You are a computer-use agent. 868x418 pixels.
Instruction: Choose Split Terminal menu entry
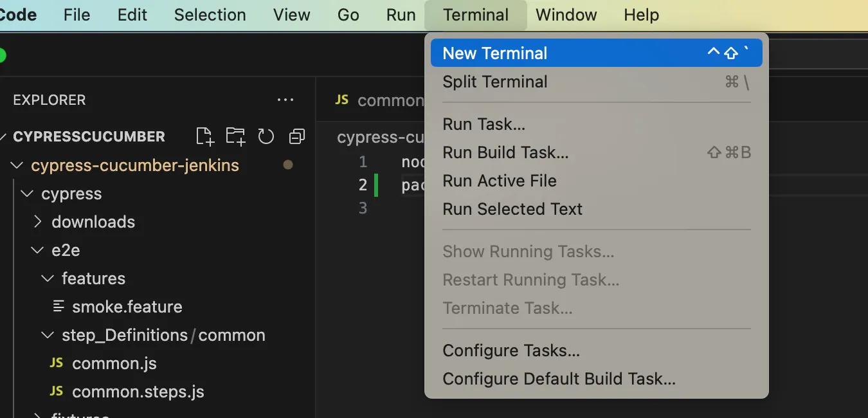pos(495,82)
